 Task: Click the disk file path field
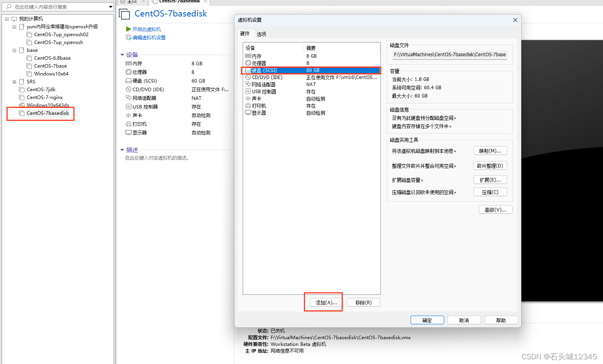(x=450, y=55)
